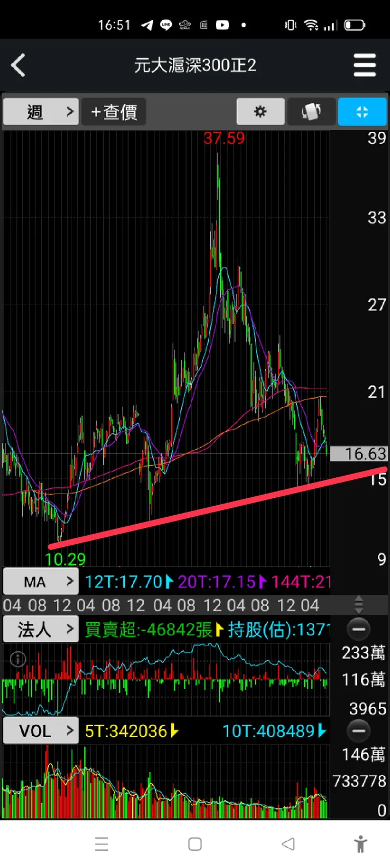Tap the volume bar chart
Image resolution: width=390 pixels, height=868 pixels.
pyautogui.click(x=166, y=782)
